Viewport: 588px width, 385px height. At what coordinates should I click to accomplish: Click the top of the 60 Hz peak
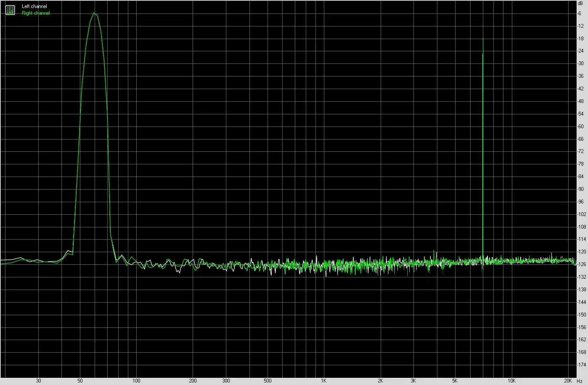click(x=95, y=13)
